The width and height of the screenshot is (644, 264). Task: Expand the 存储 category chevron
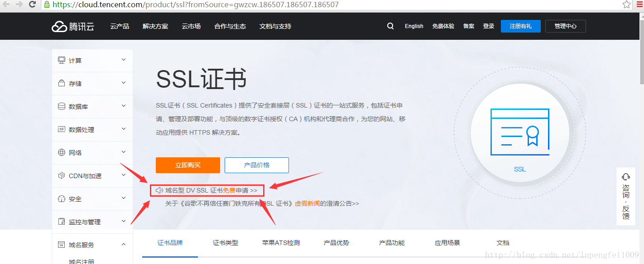pos(124,83)
